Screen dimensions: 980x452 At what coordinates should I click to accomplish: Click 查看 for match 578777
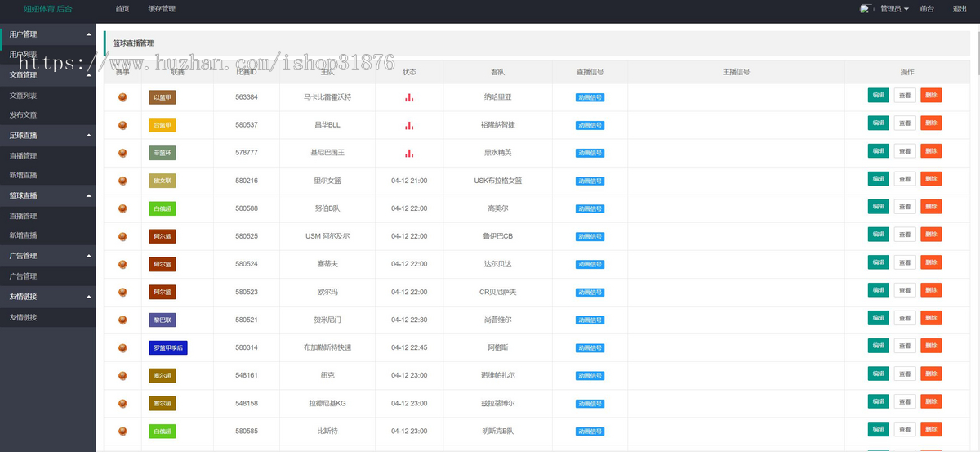tap(905, 151)
